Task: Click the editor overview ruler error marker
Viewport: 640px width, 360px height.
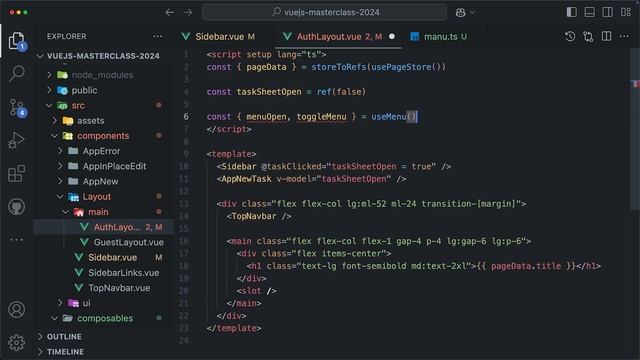Action: 636,84
